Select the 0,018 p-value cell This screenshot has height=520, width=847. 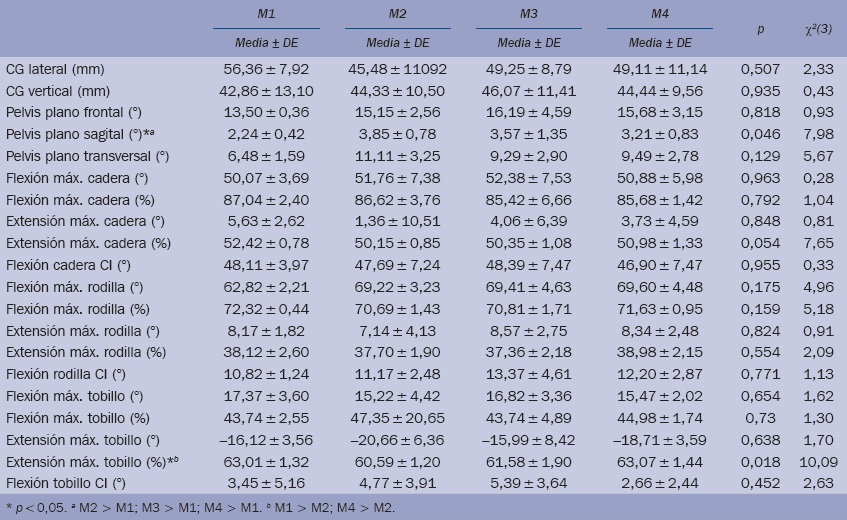click(x=761, y=461)
